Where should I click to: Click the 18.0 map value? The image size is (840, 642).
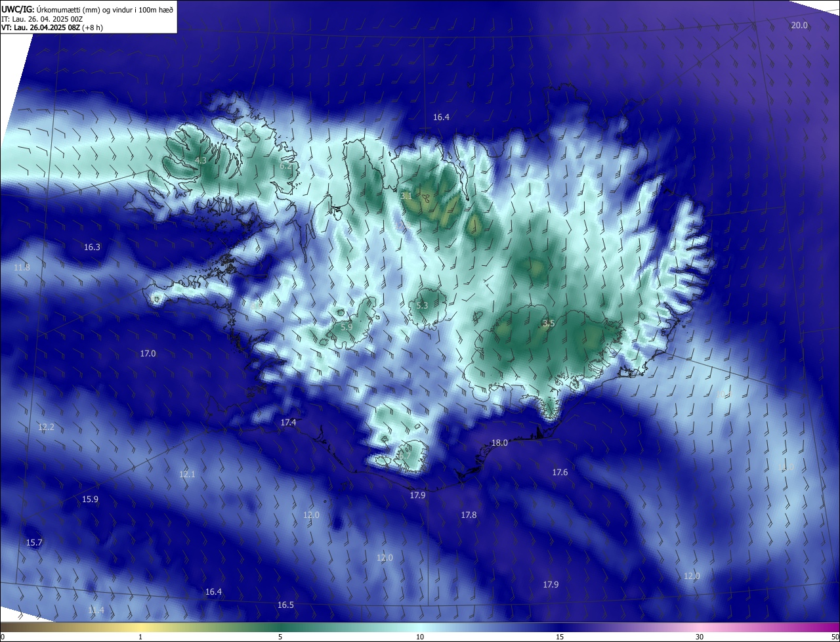pos(499,443)
